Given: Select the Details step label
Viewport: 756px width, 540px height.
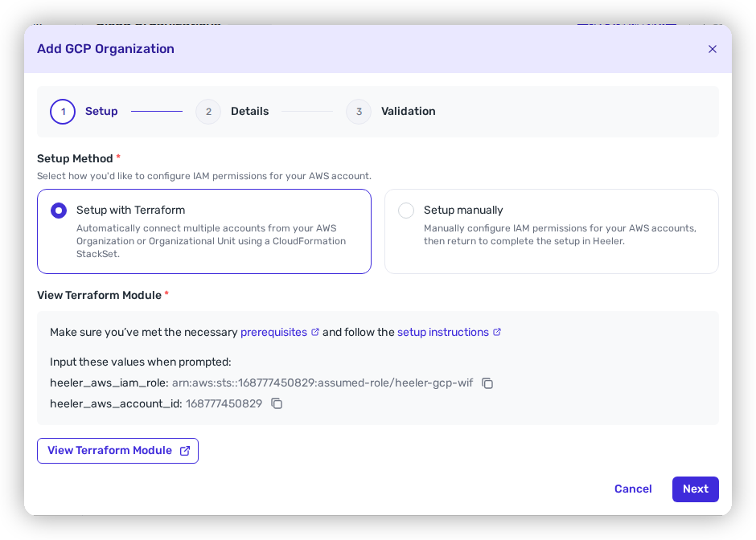Looking at the screenshot, I should (250, 111).
